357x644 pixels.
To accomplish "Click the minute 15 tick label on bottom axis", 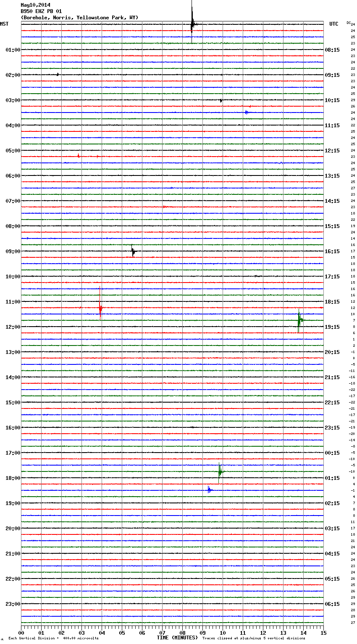I will tap(323, 633).
